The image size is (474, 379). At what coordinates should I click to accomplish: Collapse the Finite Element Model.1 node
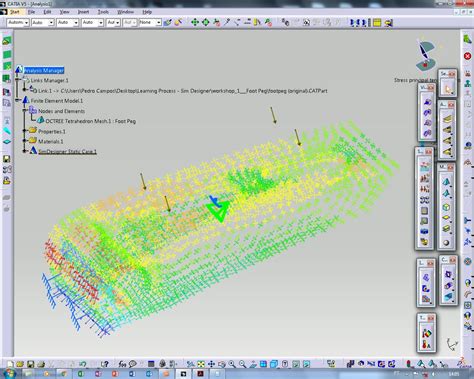click(18, 100)
